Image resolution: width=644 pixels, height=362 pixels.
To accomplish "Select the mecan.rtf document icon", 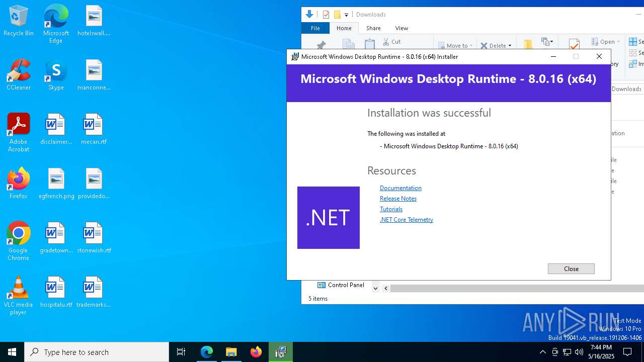I will [94, 129].
